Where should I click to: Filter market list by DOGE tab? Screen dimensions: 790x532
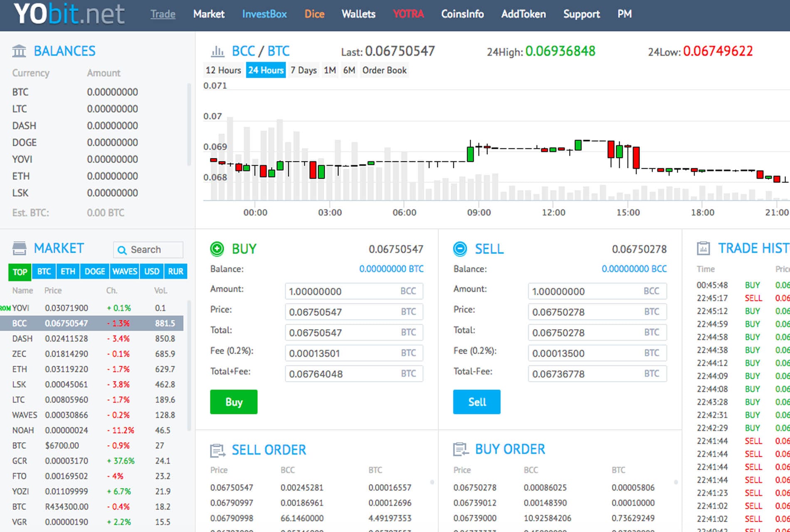[95, 271]
